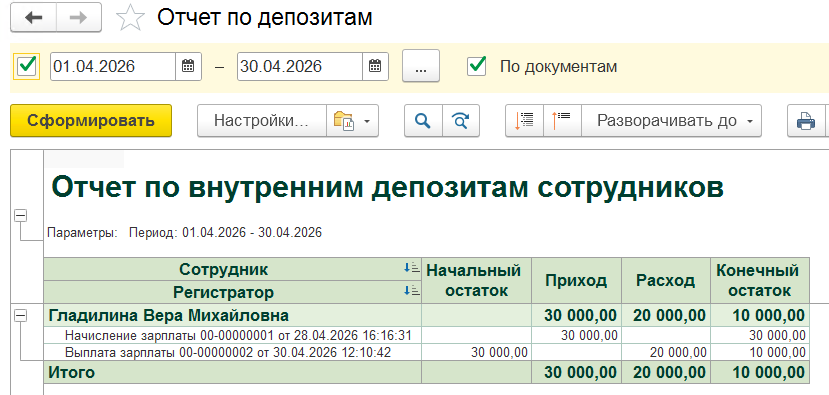Viewport: 829px width, 395px height.
Task: Open report variant selection folder icon
Action: point(344,121)
